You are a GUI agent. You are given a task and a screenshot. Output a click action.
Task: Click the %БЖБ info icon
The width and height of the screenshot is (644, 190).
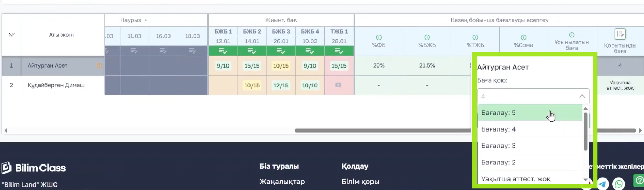pyautogui.click(x=427, y=37)
